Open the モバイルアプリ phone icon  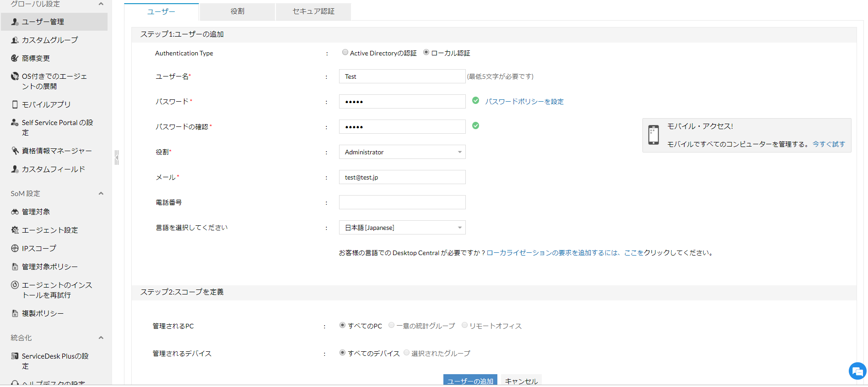(15, 104)
